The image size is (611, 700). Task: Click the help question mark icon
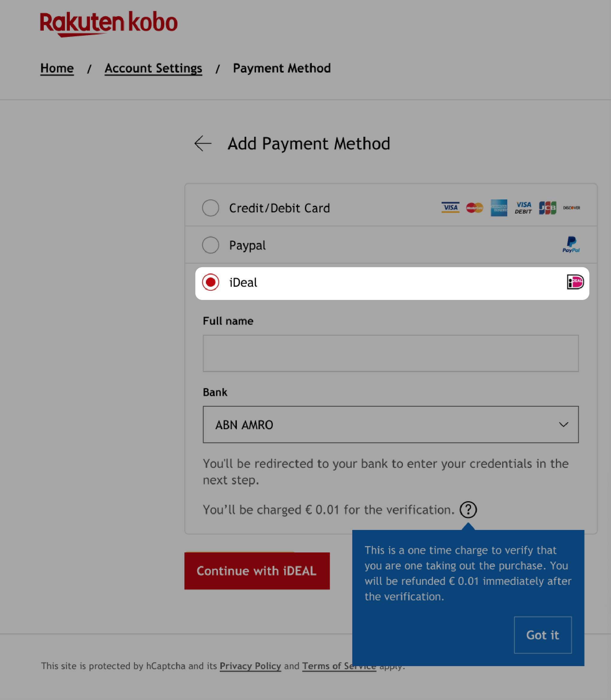[468, 510]
